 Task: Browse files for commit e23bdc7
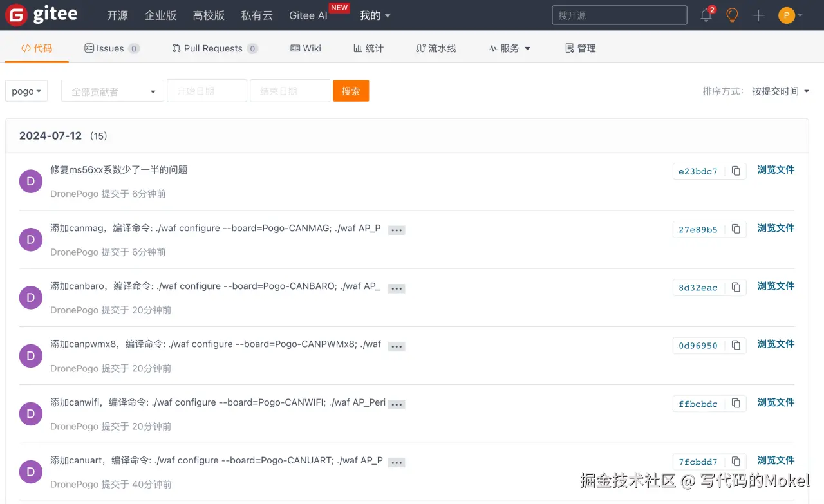click(776, 170)
